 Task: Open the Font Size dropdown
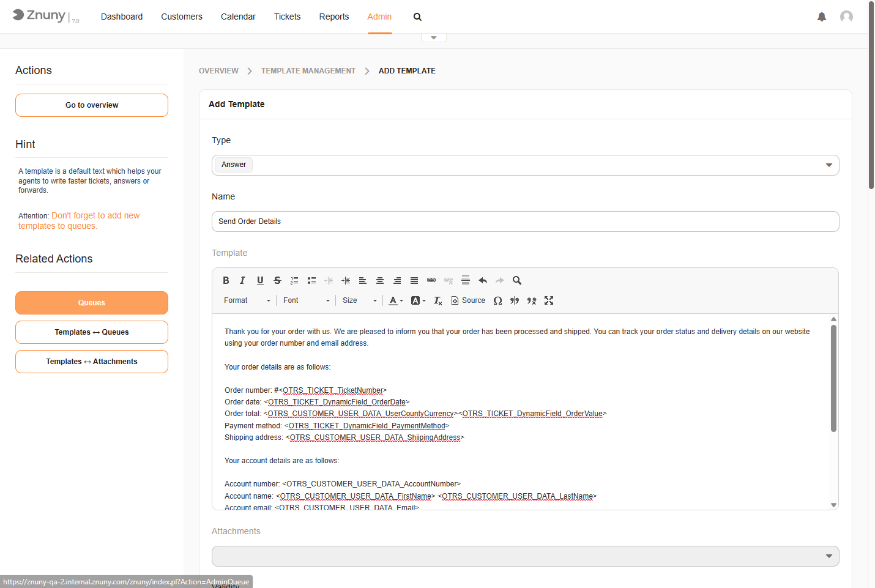coord(359,300)
